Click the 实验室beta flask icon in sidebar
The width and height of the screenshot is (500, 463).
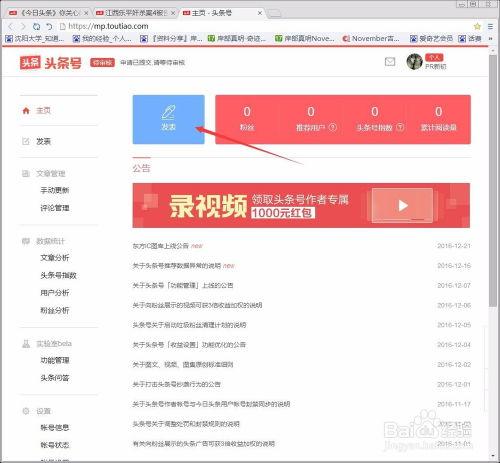pyautogui.click(x=26, y=344)
